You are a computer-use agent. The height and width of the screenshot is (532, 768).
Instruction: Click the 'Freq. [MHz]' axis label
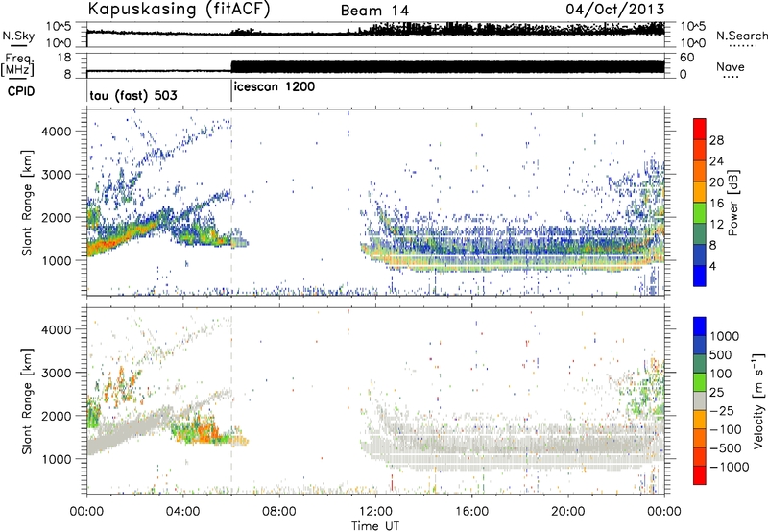tap(18, 64)
